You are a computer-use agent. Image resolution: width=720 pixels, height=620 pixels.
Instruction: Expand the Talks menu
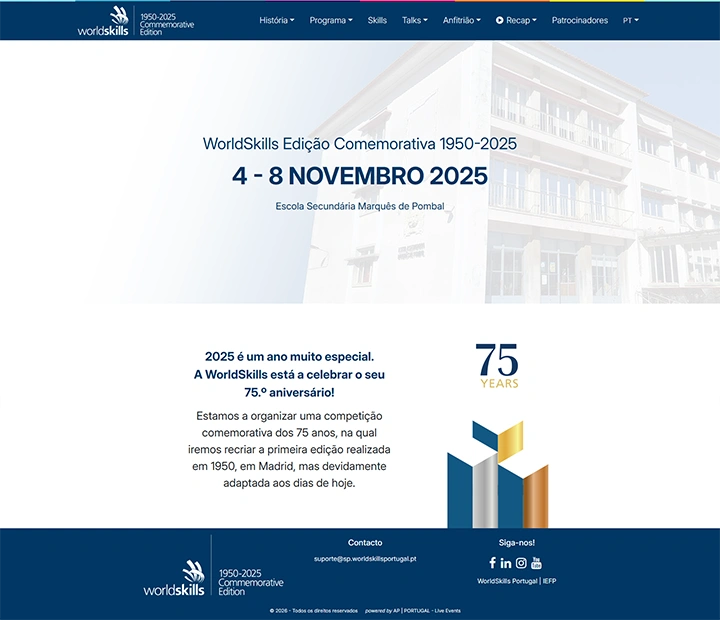click(x=414, y=20)
